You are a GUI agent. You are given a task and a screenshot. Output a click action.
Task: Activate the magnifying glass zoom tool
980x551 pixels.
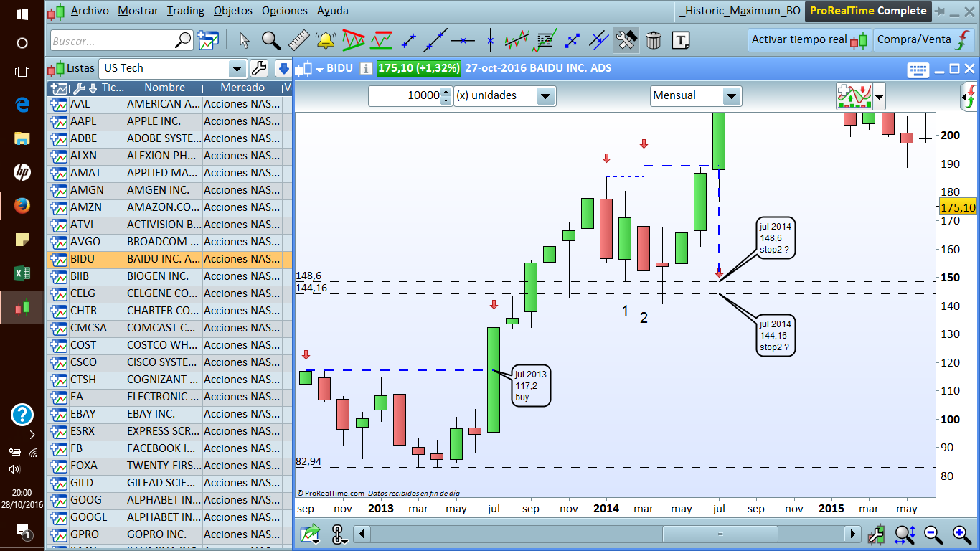(270, 40)
